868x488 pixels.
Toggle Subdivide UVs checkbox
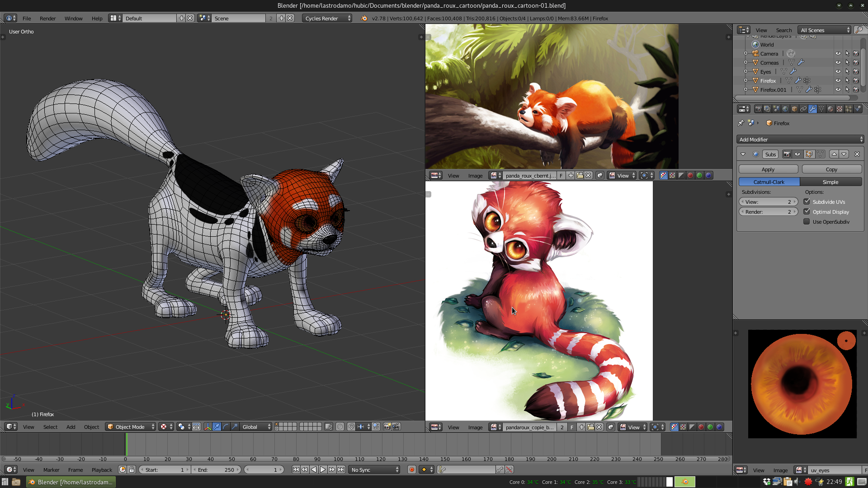pyautogui.click(x=807, y=202)
